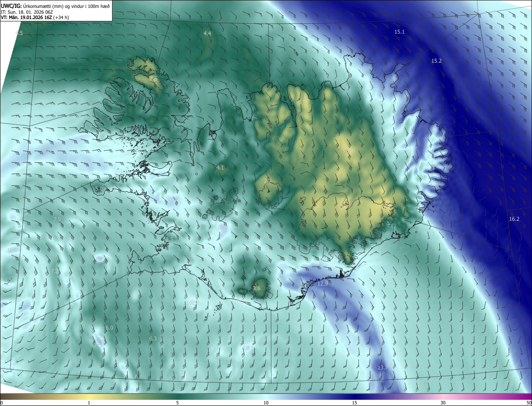Click the 16.2 value label on the map
The width and height of the screenshot is (532, 406).
coord(514,219)
